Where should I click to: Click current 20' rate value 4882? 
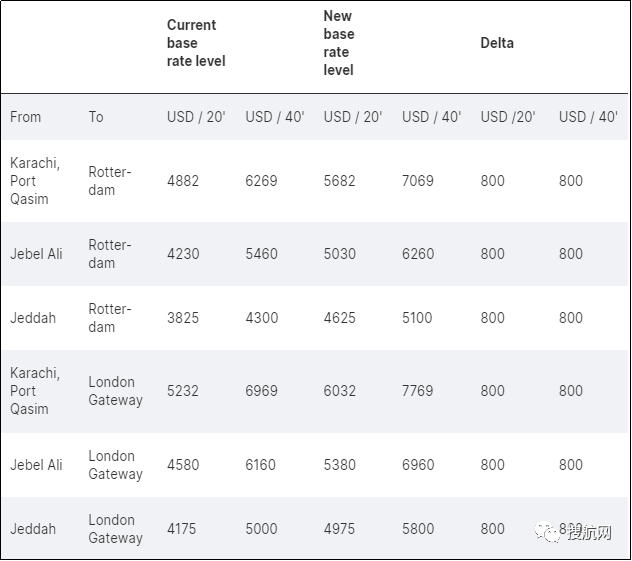tap(183, 181)
